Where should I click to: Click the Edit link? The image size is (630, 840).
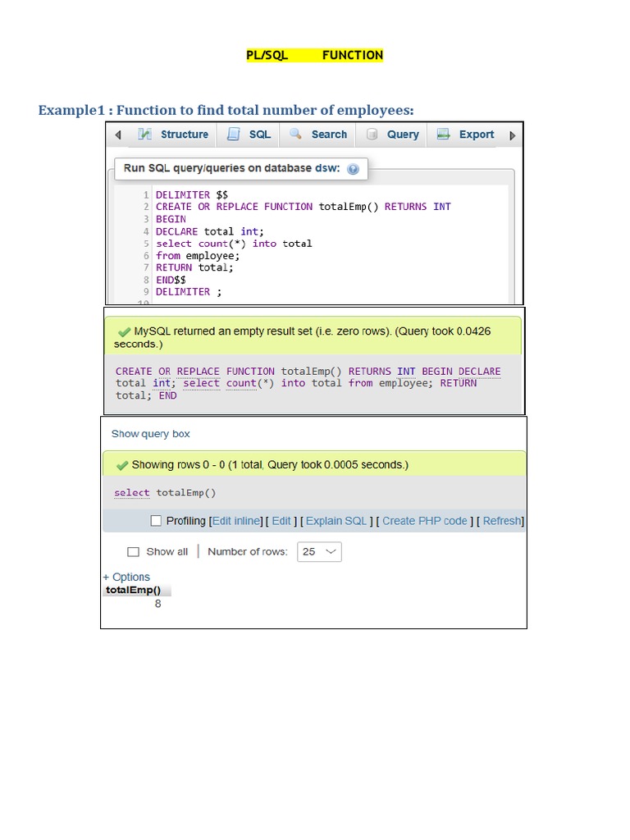click(x=281, y=521)
